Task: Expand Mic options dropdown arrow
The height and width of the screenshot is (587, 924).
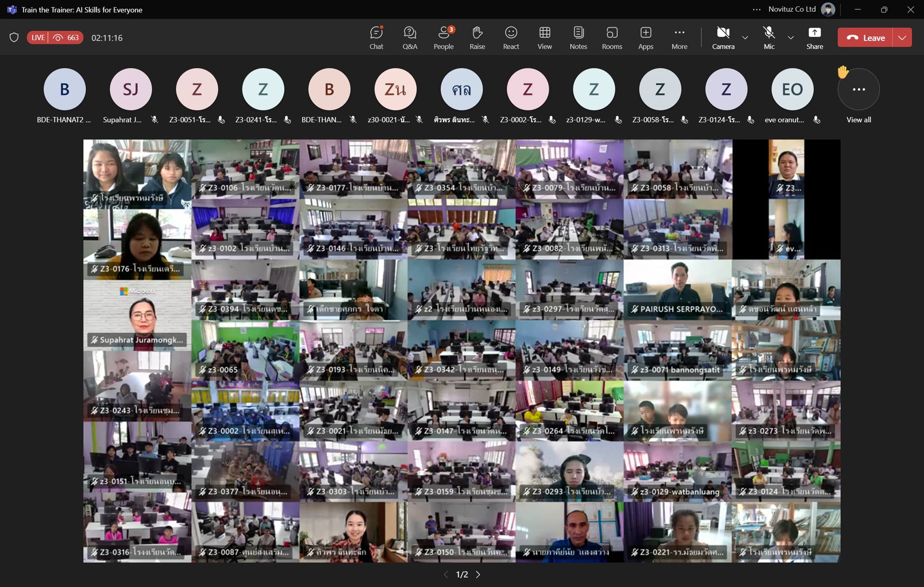Action: pos(790,38)
